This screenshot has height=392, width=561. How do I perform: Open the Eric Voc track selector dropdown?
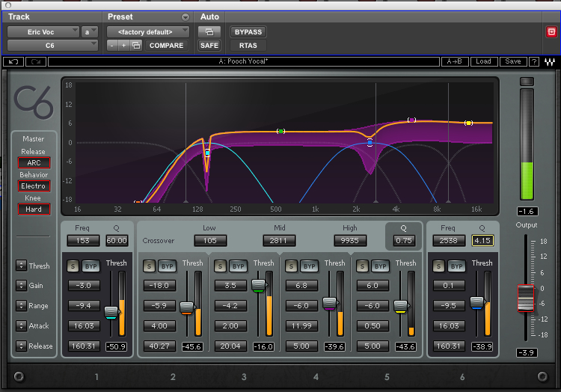(x=43, y=32)
